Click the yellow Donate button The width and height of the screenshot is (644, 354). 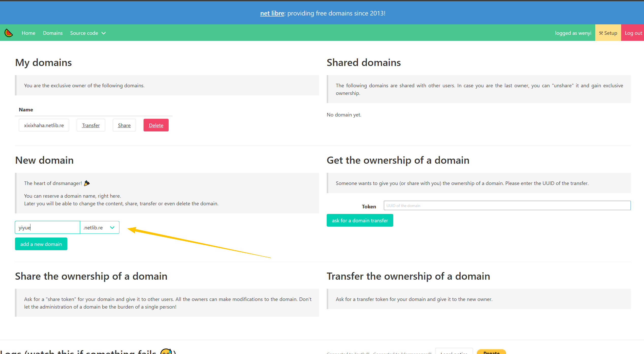tap(491, 352)
